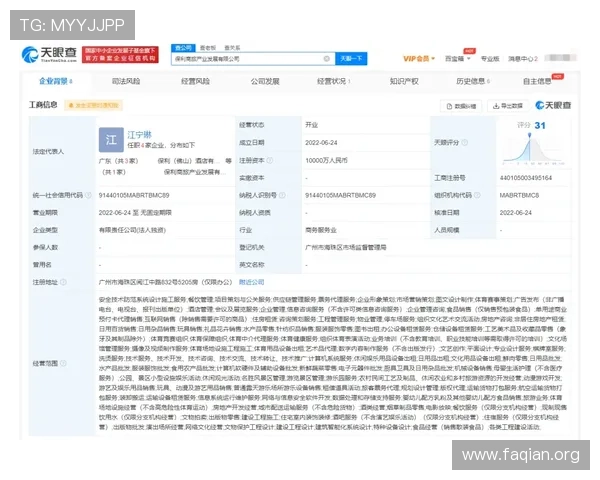Viewport: 600px width, 480px height.
Task: Click the 数据纠错 button
Action: point(461,106)
